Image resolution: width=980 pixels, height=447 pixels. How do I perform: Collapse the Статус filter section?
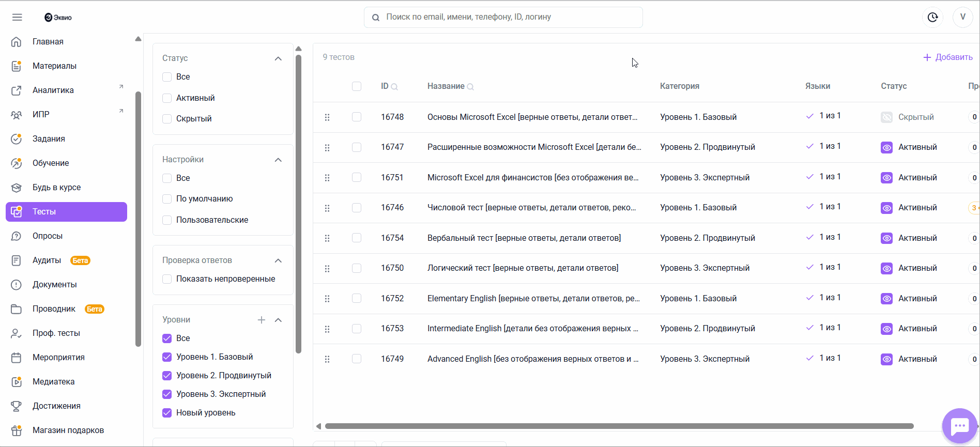[278, 58]
